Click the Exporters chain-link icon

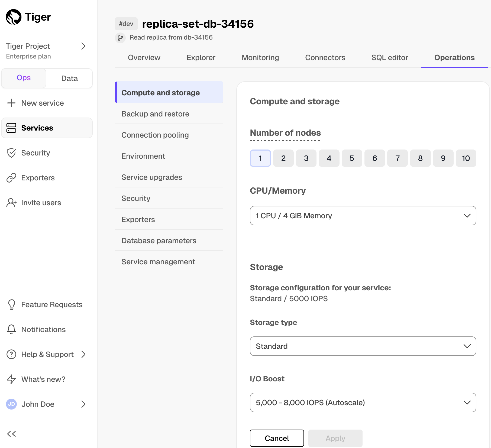[11, 178]
